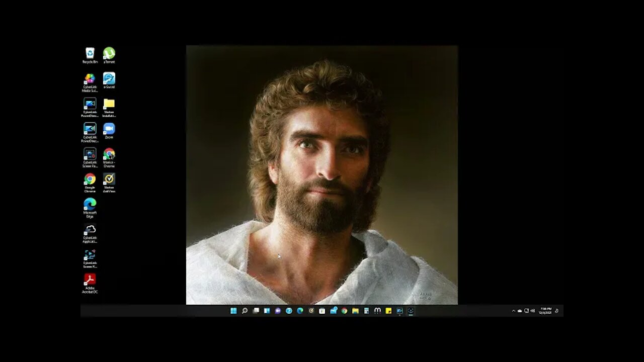This screenshot has height=362, width=644.
Task: Open the volume speaker tray control
Action: [x=532, y=311]
